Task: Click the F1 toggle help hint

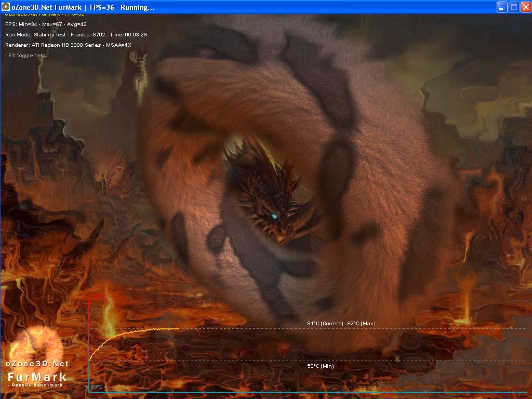Action: coord(25,55)
